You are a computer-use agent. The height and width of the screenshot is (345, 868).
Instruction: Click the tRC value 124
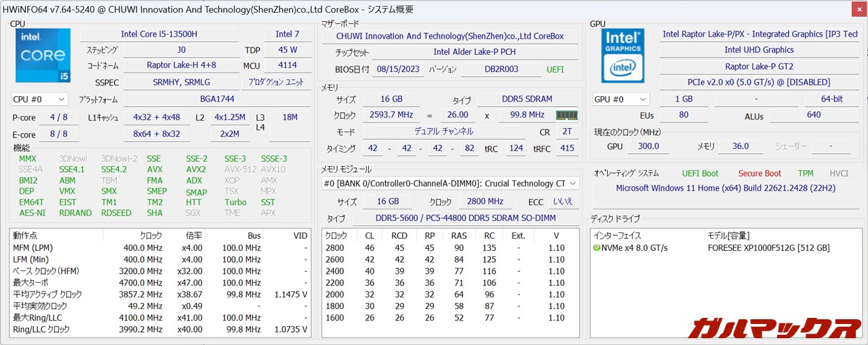[516, 148]
